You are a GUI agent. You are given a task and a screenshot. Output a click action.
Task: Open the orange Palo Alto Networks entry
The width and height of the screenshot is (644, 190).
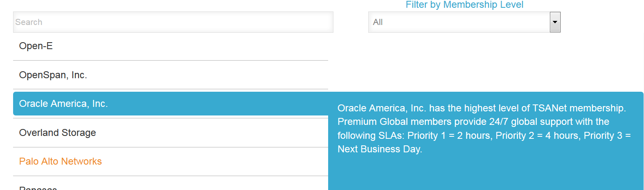point(61,162)
